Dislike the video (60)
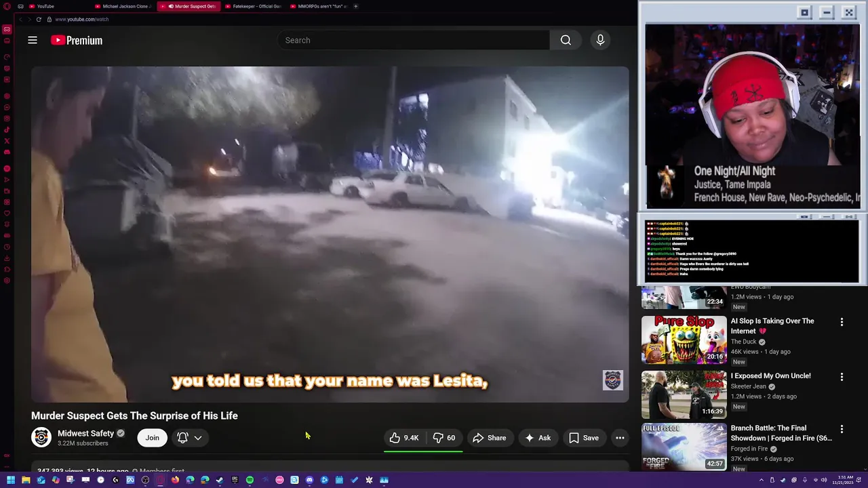868x488 pixels. (444, 438)
